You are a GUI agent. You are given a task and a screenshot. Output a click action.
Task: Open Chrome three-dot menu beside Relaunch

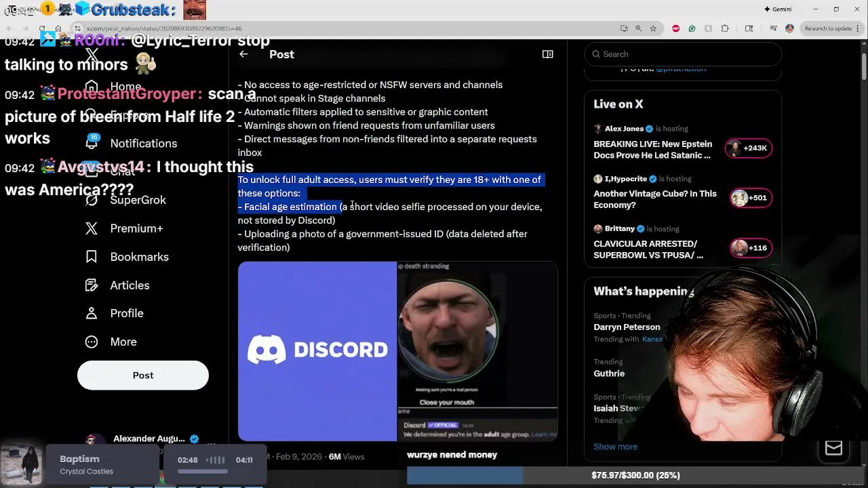point(859,28)
